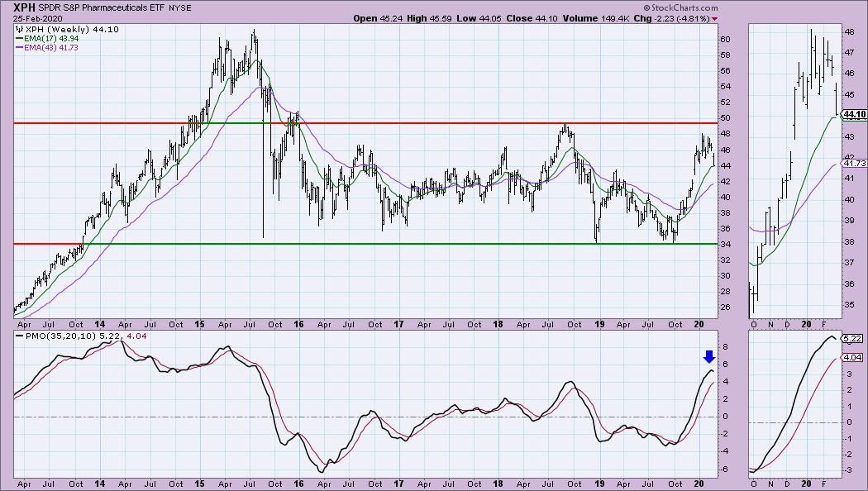868x491 pixels.
Task: Click the 35 axis label on zoom panel
Action: (x=850, y=305)
